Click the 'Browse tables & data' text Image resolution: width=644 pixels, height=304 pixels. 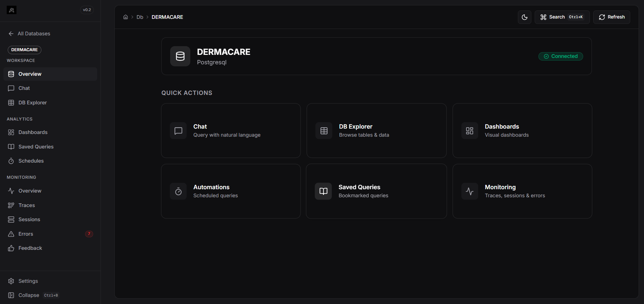tap(364, 135)
